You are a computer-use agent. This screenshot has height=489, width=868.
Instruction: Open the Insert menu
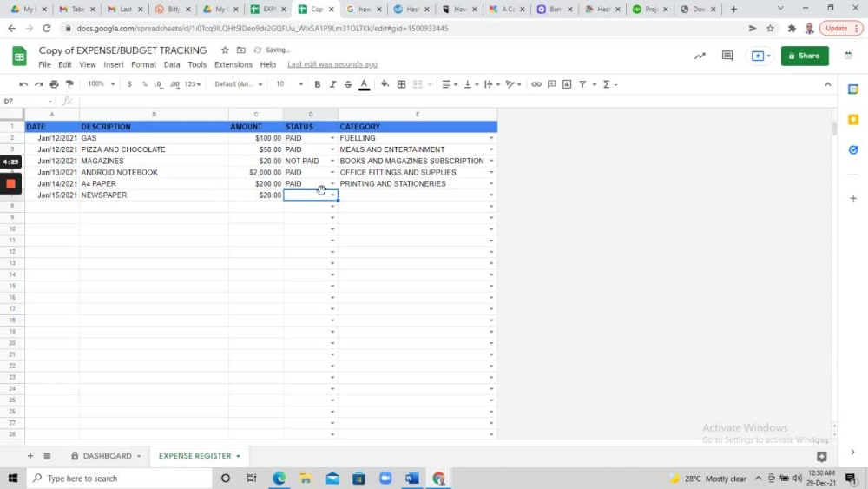114,65
